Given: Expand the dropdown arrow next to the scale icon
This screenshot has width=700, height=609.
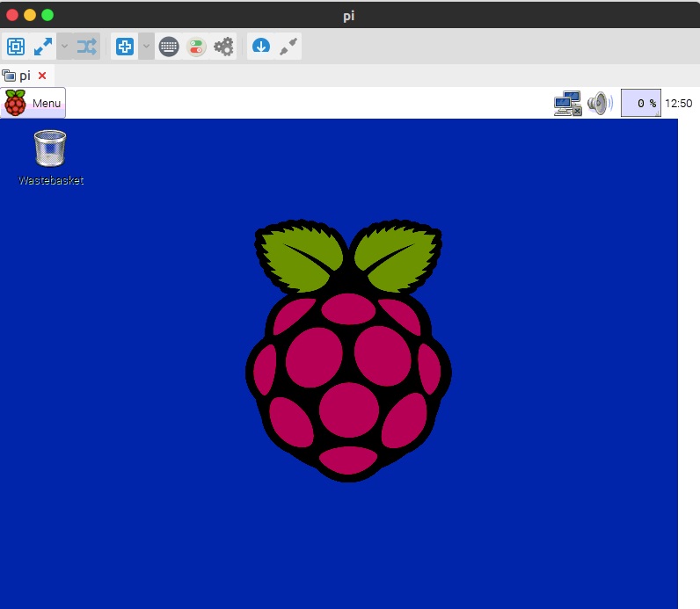Looking at the screenshot, I should [146, 47].
